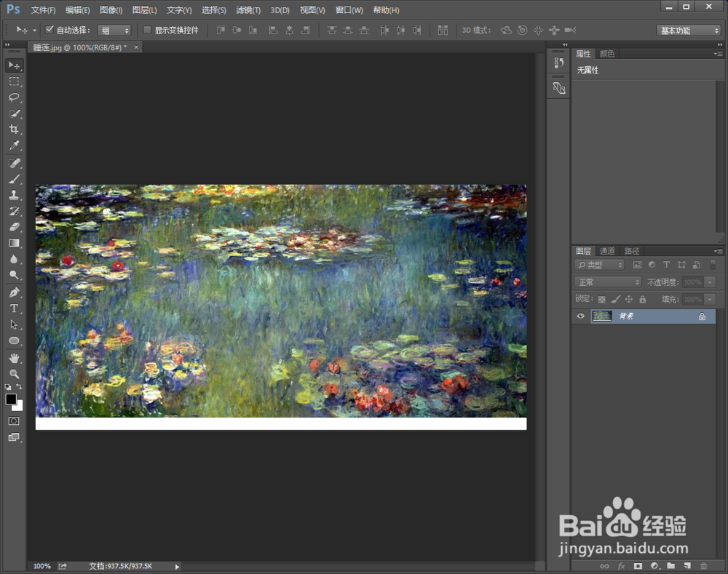
Task: Select the Pen tool
Action: [14, 292]
